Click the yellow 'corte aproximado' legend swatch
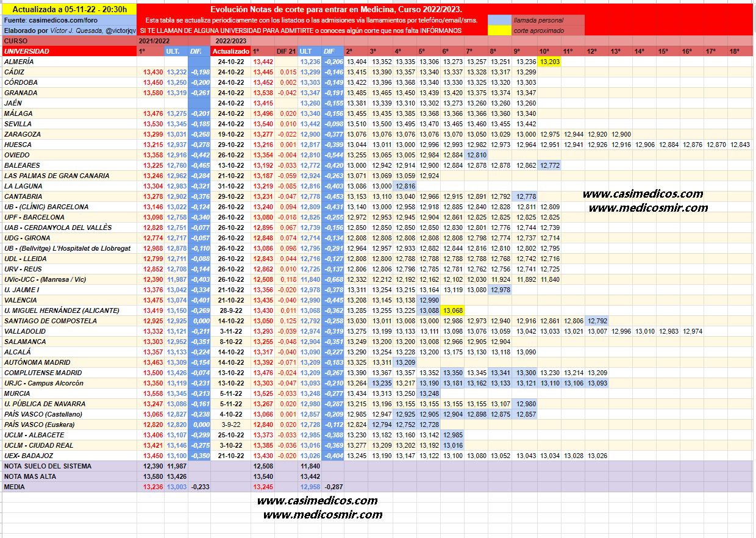756x538 pixels. pos(499,30)
